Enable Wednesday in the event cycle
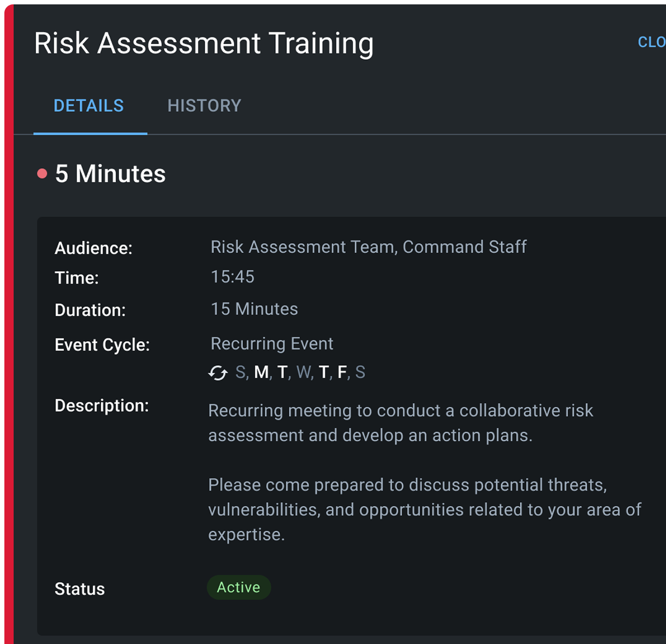The height and width of the screenshot is (644, 666). pos(303,373)
